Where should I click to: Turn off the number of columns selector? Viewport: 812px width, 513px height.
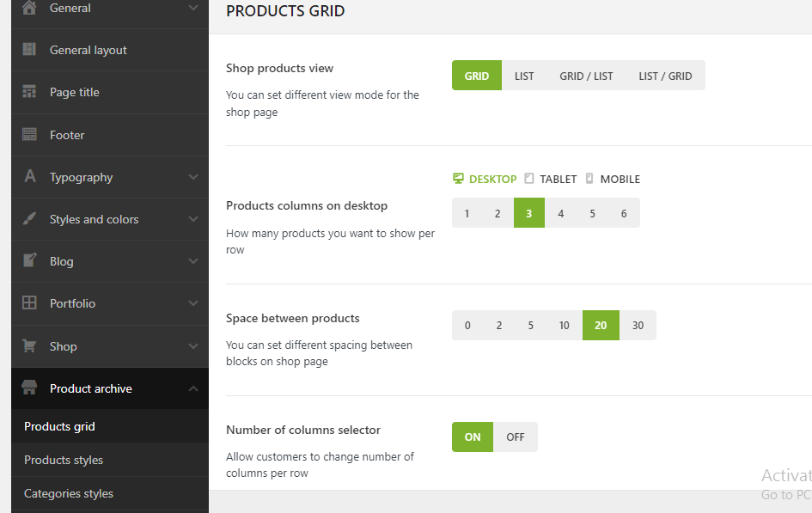[515, 437]
